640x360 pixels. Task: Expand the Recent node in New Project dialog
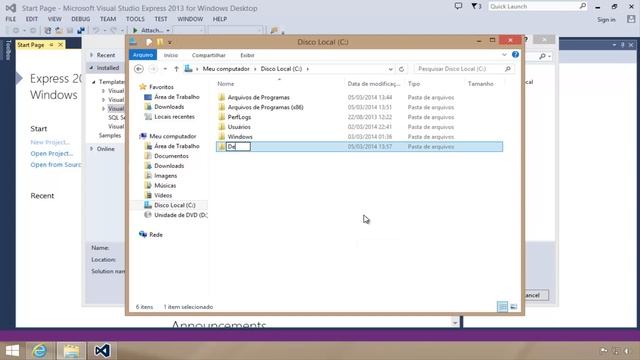92,55
